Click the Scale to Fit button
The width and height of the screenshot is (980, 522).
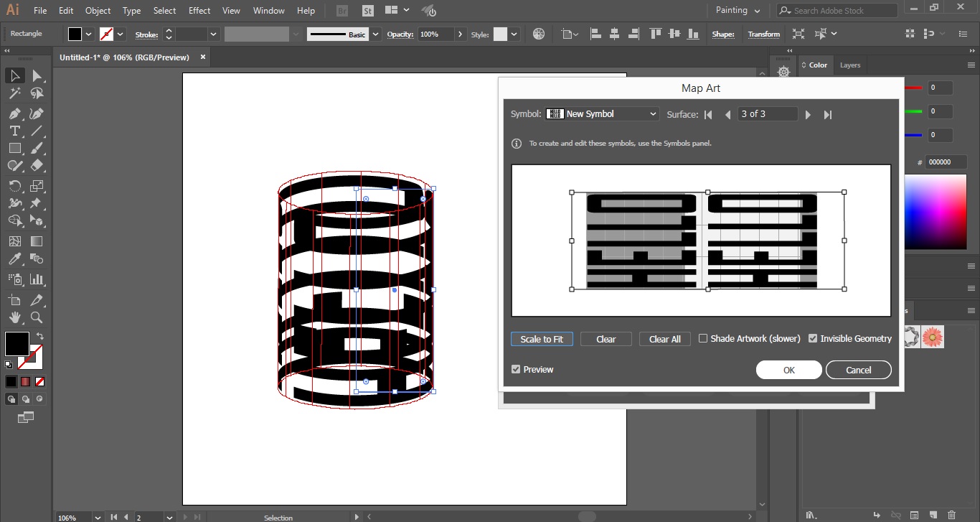click(542, 338)
